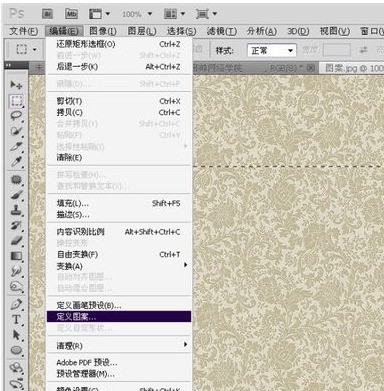
Task: Choose 清除(E) from Edit menu
Action: coord(119,157)
